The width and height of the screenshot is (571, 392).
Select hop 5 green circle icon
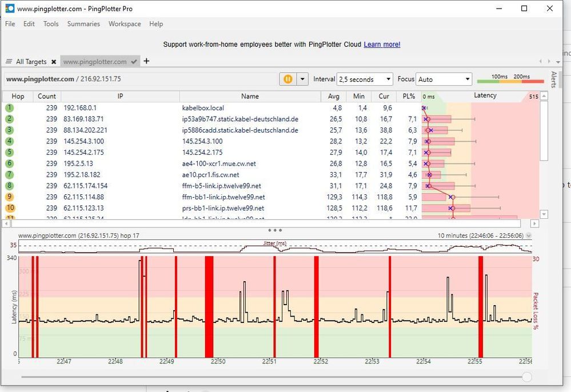pyautogui.click(x=10, y=152)
